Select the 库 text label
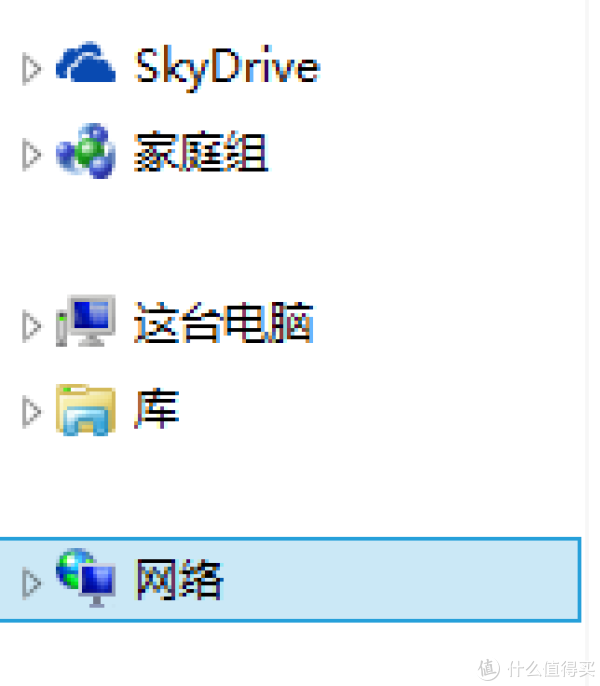The width and height of the screenshot is (600, 686). pyautogui.click(x=157, y=408)
